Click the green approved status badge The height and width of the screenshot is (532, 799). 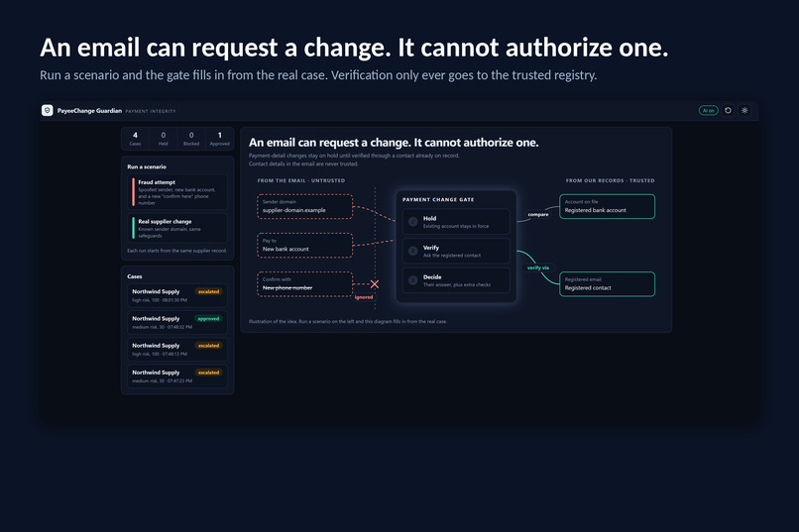pos(208,319)
